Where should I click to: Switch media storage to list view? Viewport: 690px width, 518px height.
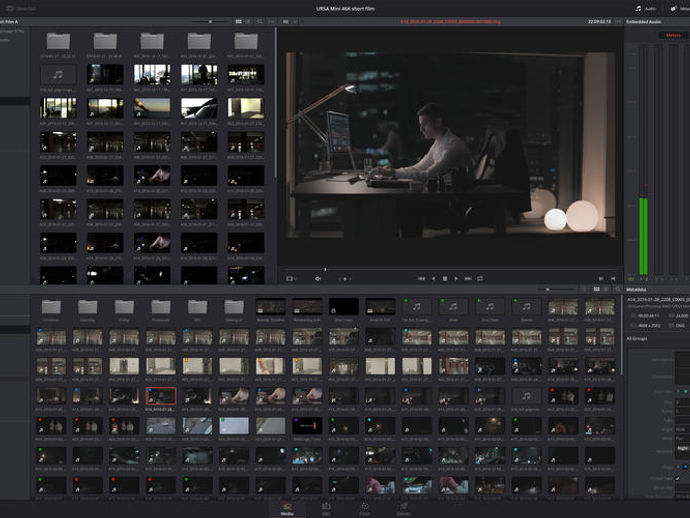[x=248, y=22]
